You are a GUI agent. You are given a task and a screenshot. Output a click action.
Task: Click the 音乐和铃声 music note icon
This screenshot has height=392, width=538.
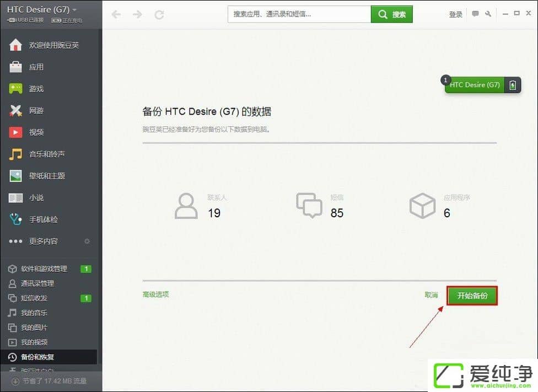[x=15, y=154]
